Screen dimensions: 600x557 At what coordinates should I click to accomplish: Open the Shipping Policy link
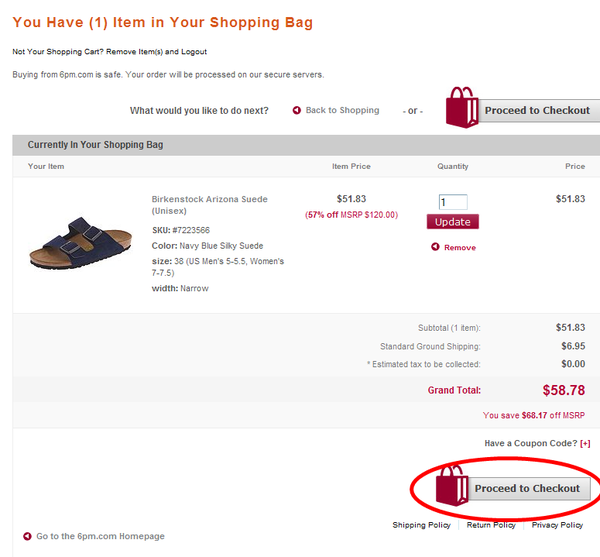(421, 525)
